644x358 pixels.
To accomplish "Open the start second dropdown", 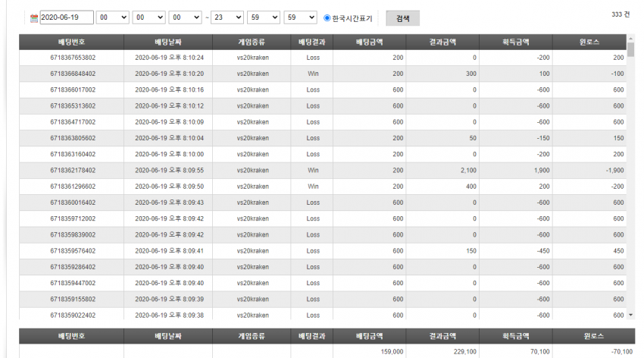I will point(185,17).
